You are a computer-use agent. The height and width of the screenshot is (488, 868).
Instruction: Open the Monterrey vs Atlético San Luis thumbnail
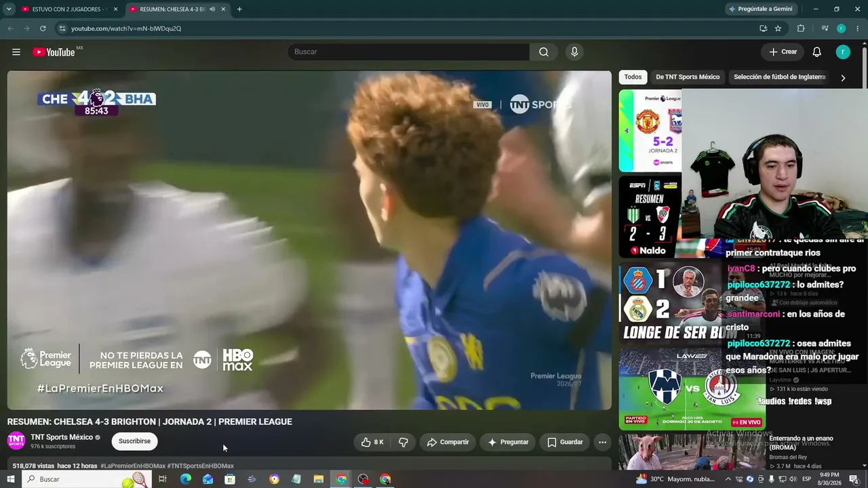[x=692, y=389]
